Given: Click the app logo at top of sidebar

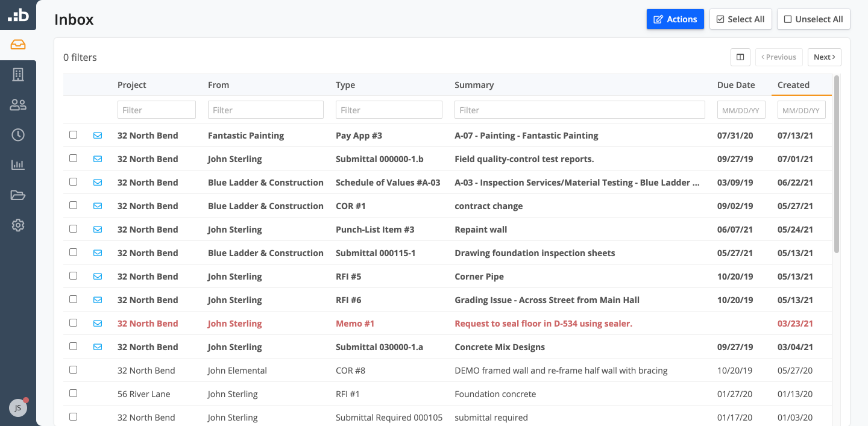Looking at the screenshot, I should click(17, 14).
